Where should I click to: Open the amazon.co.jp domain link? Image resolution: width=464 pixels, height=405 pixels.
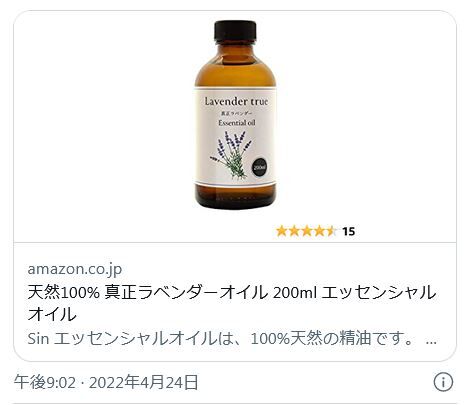point(75,269)
